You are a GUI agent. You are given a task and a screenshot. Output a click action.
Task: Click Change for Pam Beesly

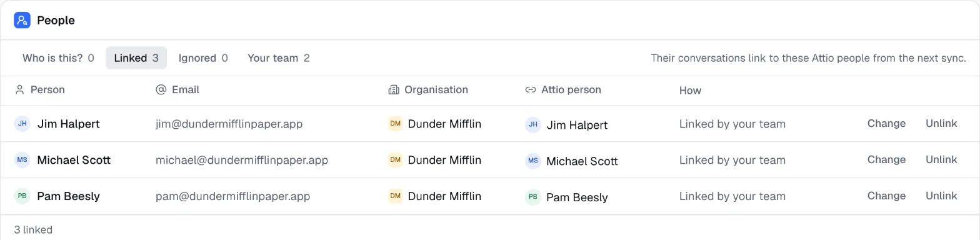coord(886,196)
